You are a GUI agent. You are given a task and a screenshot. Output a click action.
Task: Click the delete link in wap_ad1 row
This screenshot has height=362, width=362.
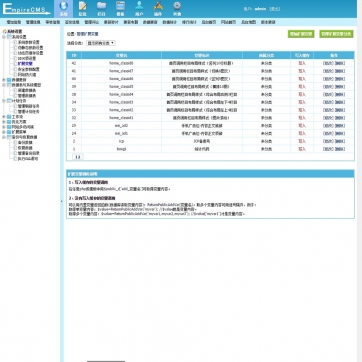340,133
